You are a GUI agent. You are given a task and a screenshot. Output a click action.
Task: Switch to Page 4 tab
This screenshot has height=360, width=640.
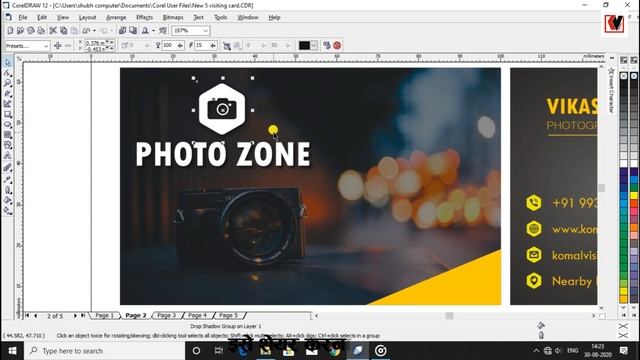pos(198,316)
